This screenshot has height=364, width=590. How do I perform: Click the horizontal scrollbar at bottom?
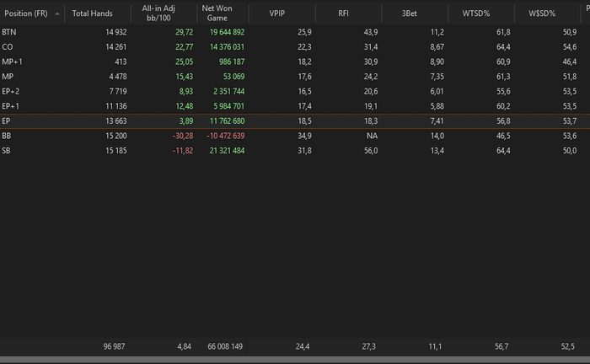point(295,360)
